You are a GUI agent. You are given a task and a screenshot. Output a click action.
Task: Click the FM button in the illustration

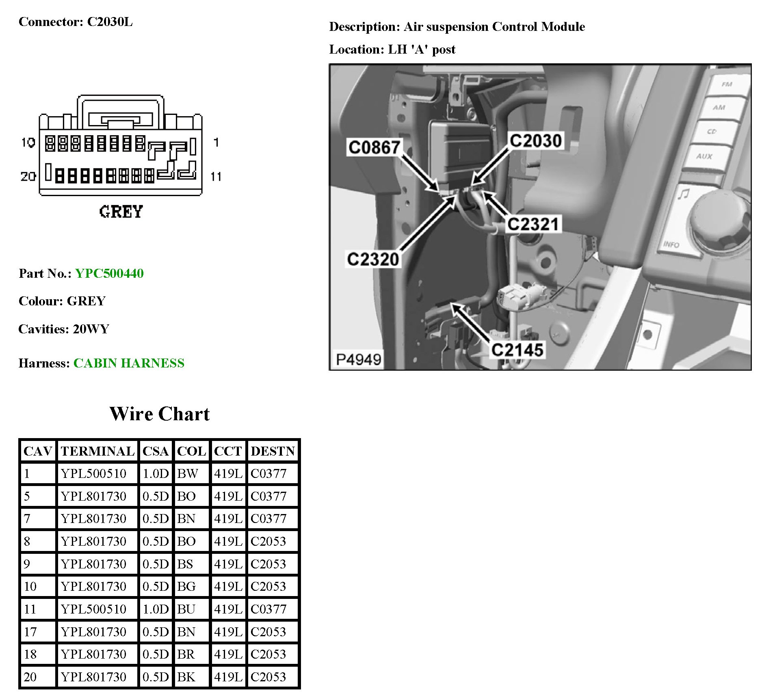point(727,84)
